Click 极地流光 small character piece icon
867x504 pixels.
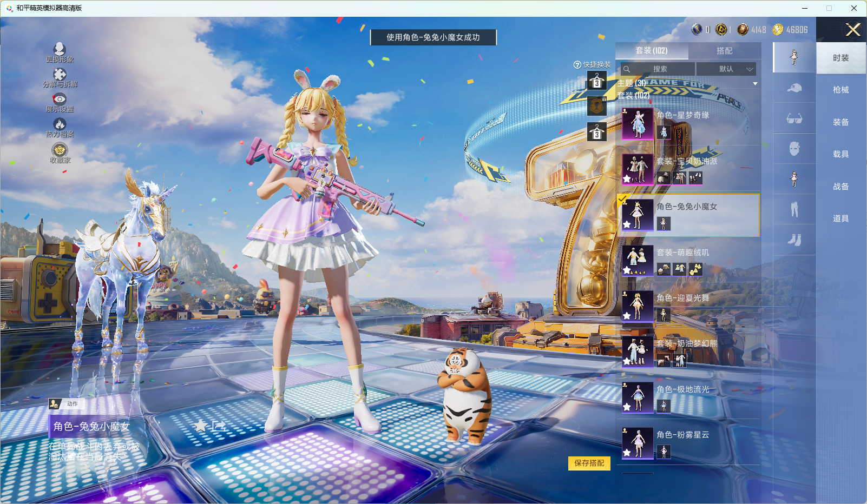point(664,406)
